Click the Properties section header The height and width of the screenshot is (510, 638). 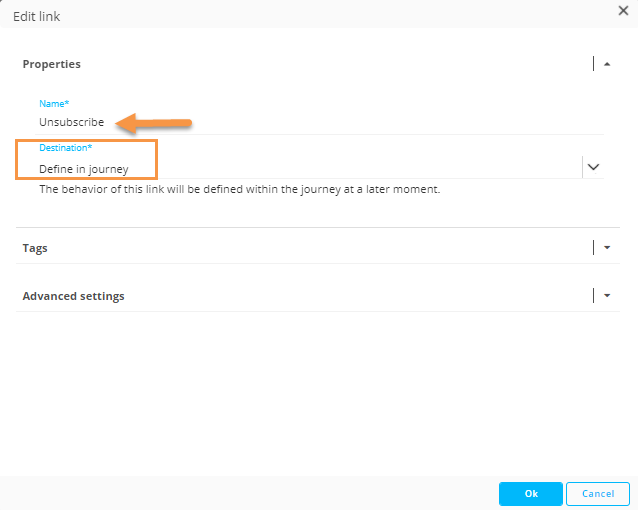52,64
